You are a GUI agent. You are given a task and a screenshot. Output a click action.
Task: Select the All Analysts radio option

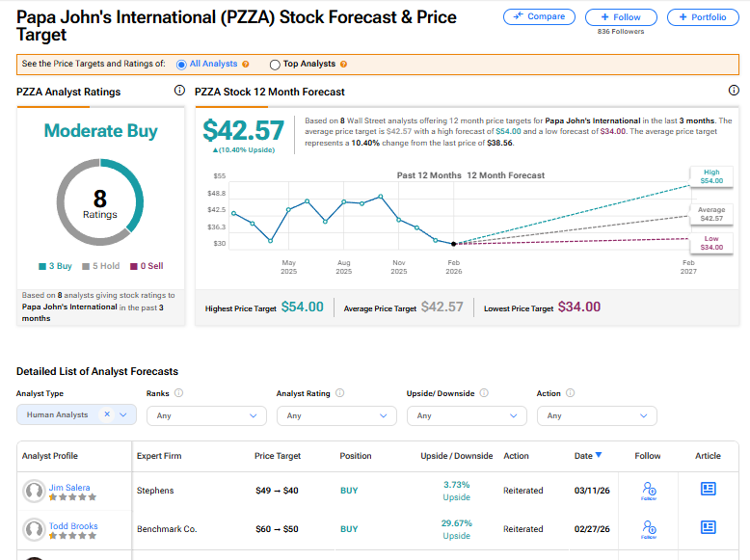pos(181,65)
